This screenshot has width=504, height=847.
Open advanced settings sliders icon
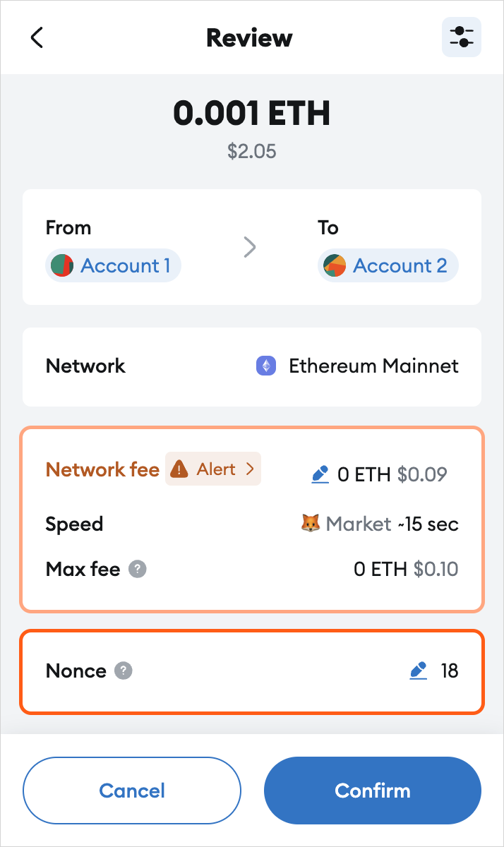[x=462, y=37]
